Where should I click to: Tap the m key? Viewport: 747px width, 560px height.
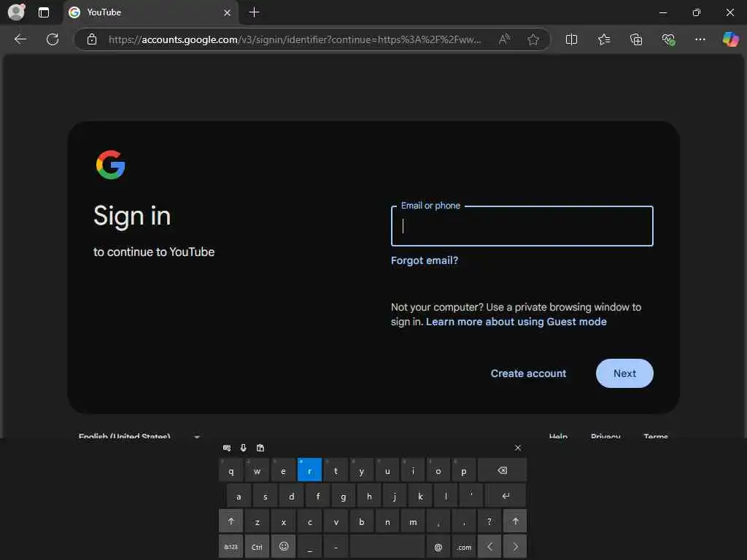click(413, 521)
